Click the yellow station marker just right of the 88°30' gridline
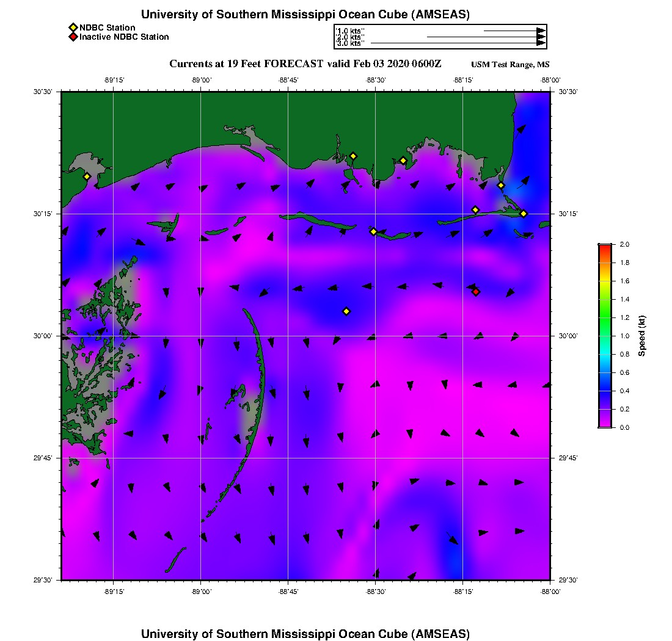This screenshot has width=672, height=641. (403, 161)
